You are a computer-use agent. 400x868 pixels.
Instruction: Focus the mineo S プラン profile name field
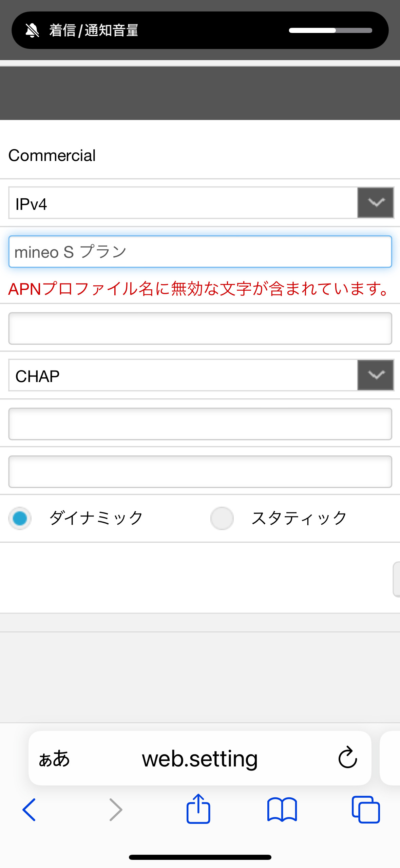point(200,252)
